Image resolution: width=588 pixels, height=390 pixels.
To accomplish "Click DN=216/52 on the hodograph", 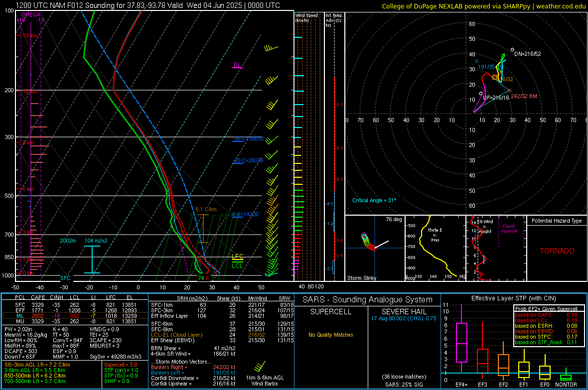I will tap(528, 54).
